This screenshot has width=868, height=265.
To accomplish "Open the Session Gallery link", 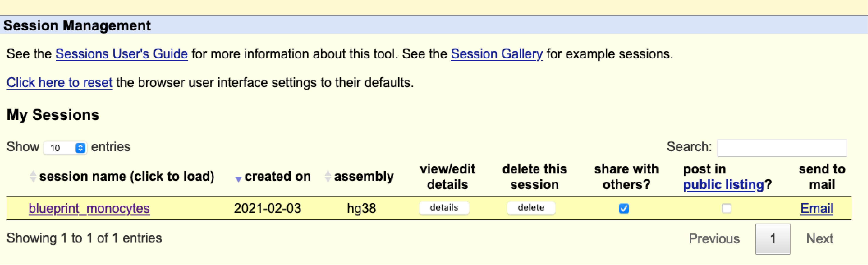I will [497, 54].
